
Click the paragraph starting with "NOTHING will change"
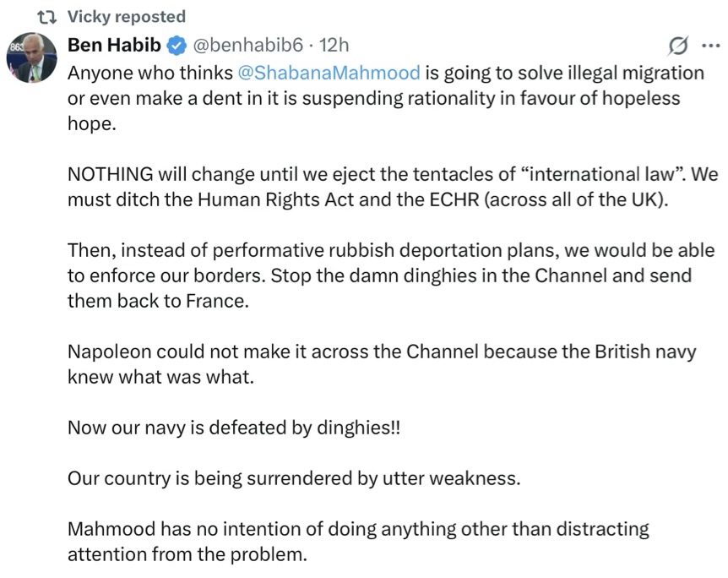(393, 188)
